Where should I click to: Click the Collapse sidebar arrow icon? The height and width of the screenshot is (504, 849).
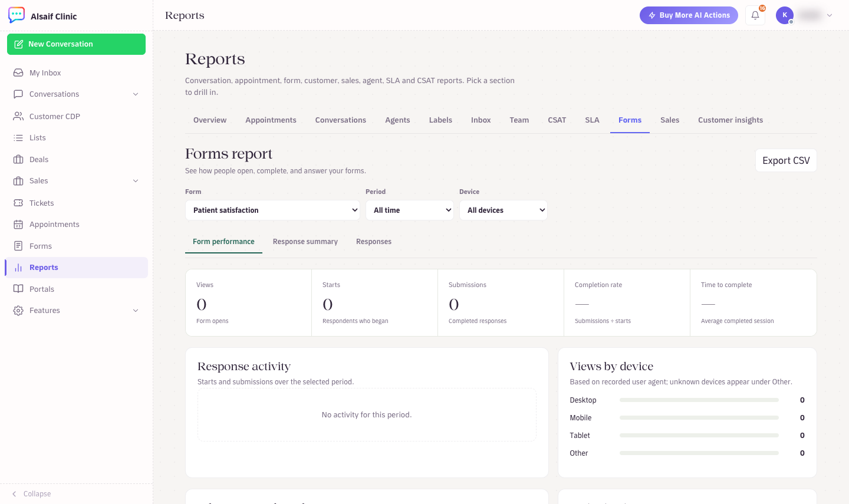click(14, 494)
